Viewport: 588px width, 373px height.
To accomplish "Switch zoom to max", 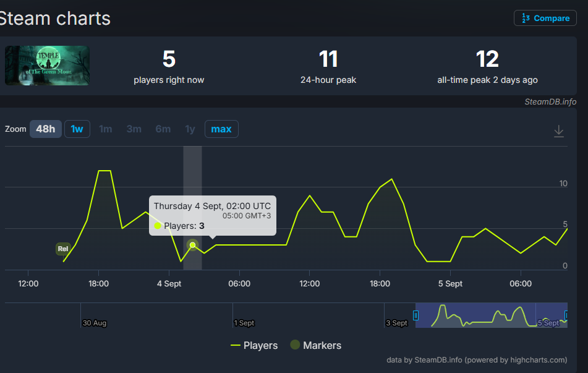I will coord(221,129).
